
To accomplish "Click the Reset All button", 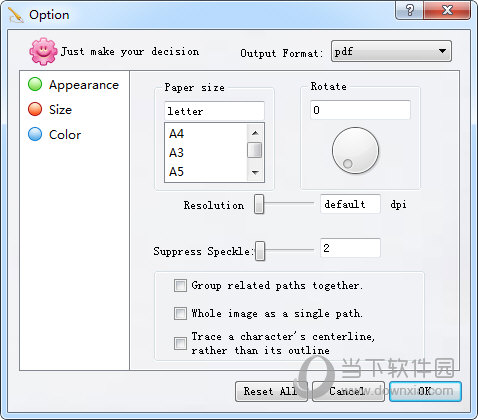I will point(271,391).
